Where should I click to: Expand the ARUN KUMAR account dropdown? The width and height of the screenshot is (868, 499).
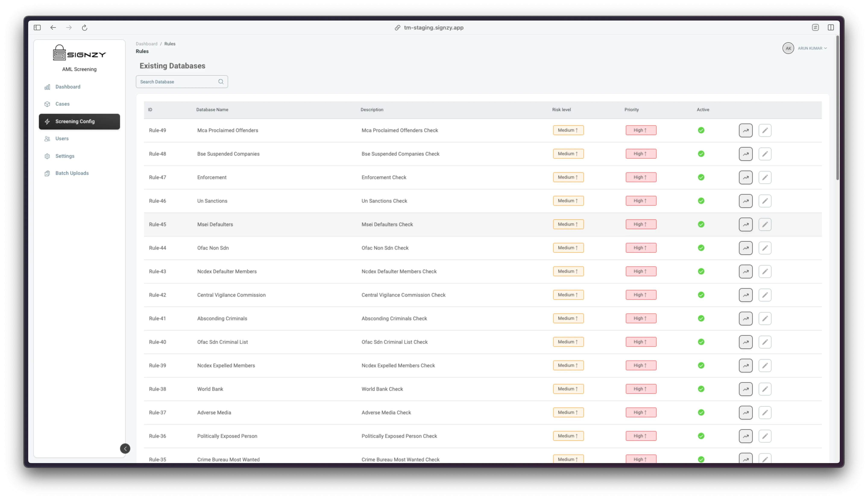(812, 48)
